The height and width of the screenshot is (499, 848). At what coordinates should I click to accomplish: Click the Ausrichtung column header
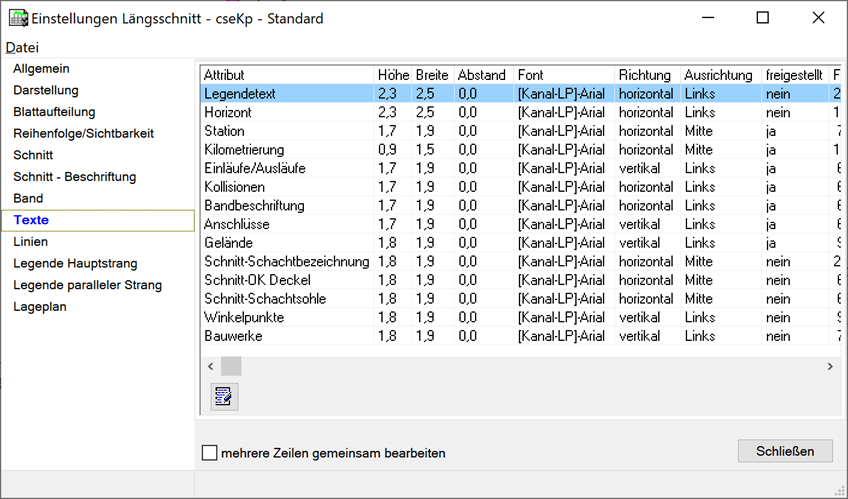coord(718,75)
